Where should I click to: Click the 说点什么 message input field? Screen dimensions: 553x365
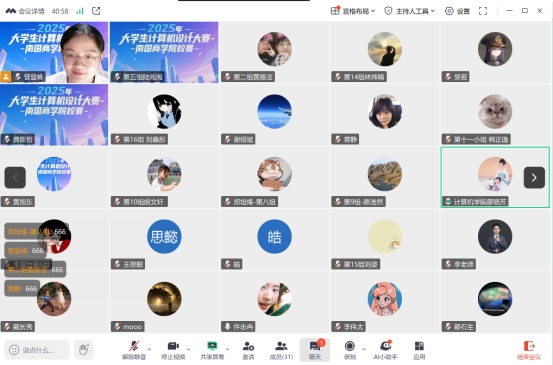(x=37, y=350)
